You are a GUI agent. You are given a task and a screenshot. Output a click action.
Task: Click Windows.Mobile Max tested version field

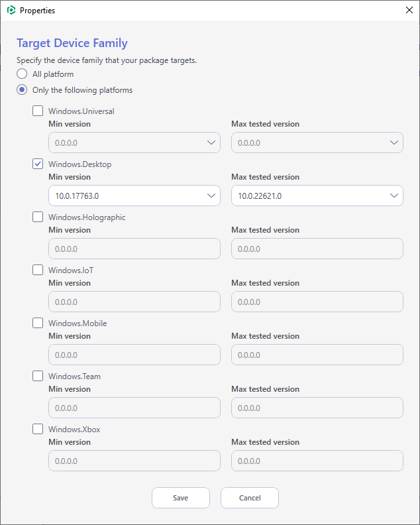coord(317,355)
